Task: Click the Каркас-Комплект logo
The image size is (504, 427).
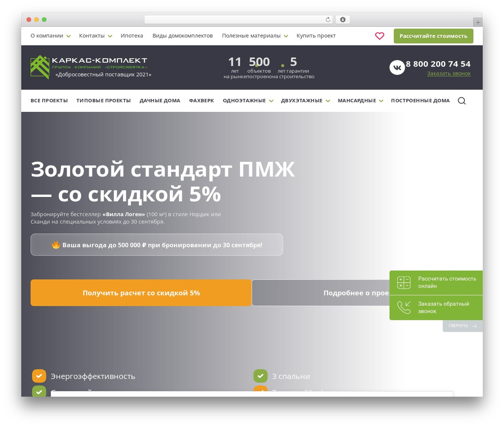Action: point(89,67)
